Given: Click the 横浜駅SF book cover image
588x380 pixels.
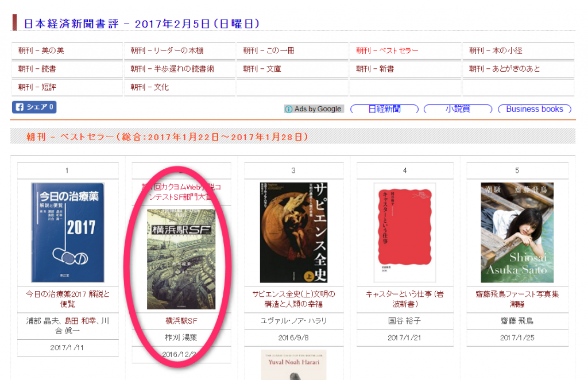Looking at the screenshot, I should (x=181, y=259).
